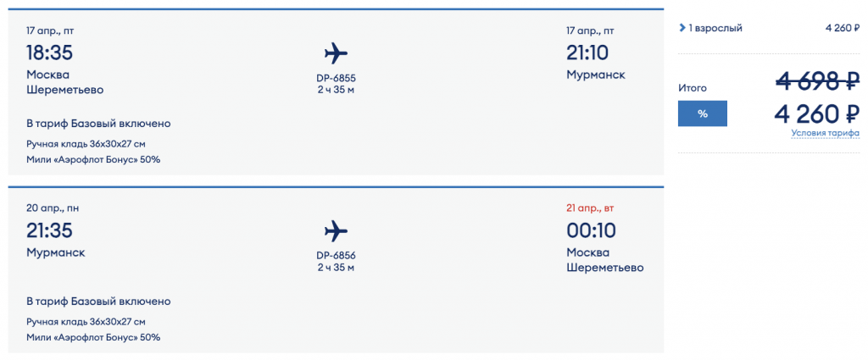This screenshot has height=360, width=868.
Task: Select flight number DP-6856
Action: click(x=336, y=255)
